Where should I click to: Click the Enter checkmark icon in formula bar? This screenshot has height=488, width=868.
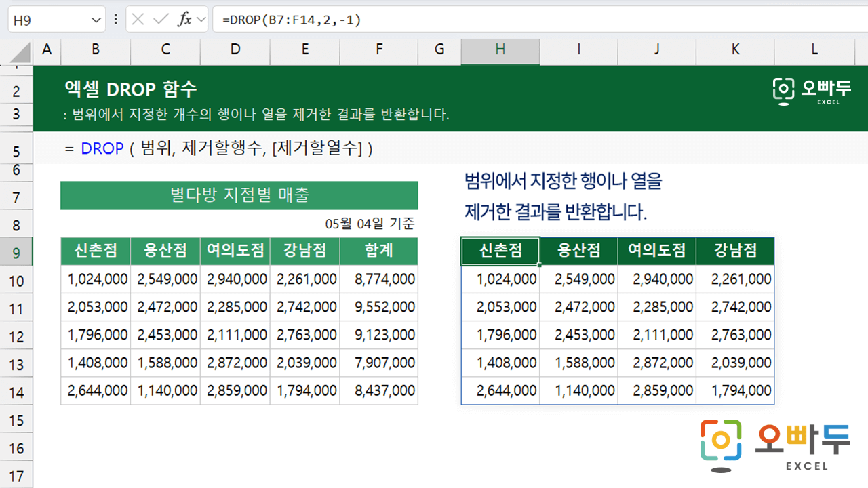(x=161, y=20)
